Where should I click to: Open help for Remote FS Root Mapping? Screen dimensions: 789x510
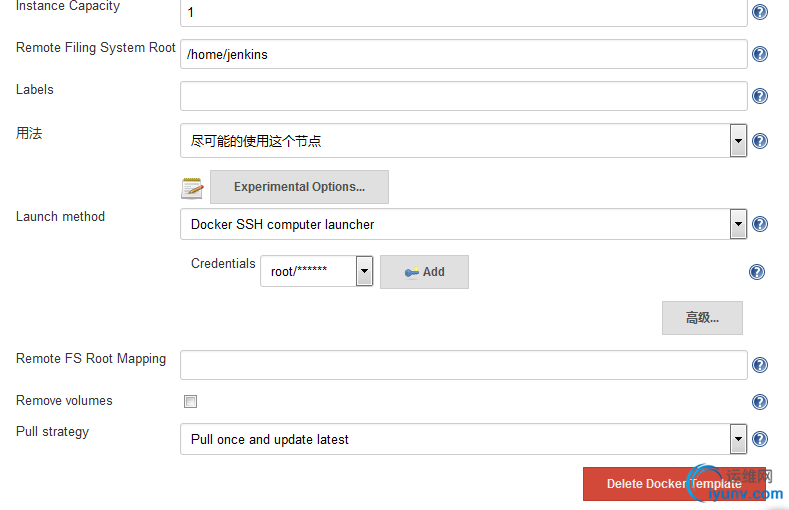click(759, 365)
